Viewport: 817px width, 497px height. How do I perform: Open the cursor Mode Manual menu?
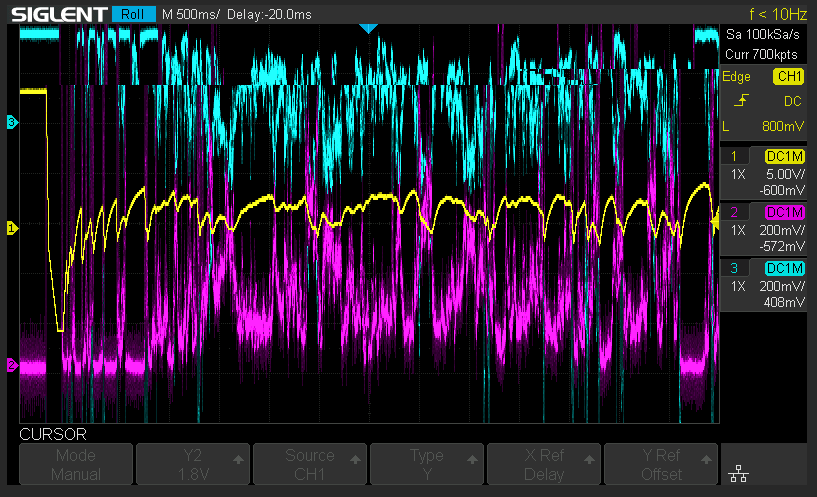76,464
